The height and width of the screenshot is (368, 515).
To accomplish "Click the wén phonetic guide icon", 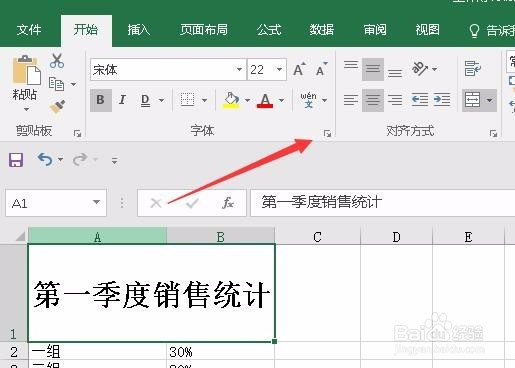I will coord(308,100).
